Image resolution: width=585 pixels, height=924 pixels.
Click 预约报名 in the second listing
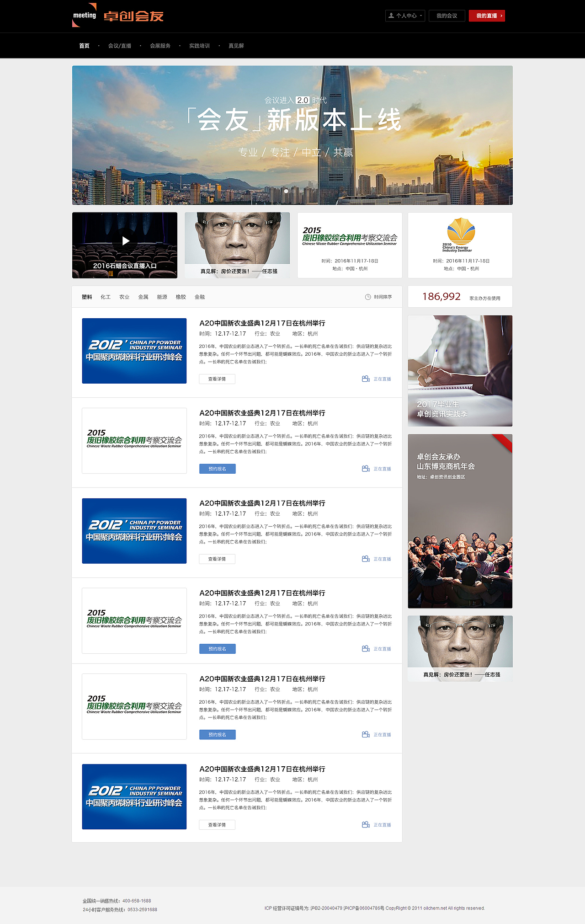tap(218, 469)
